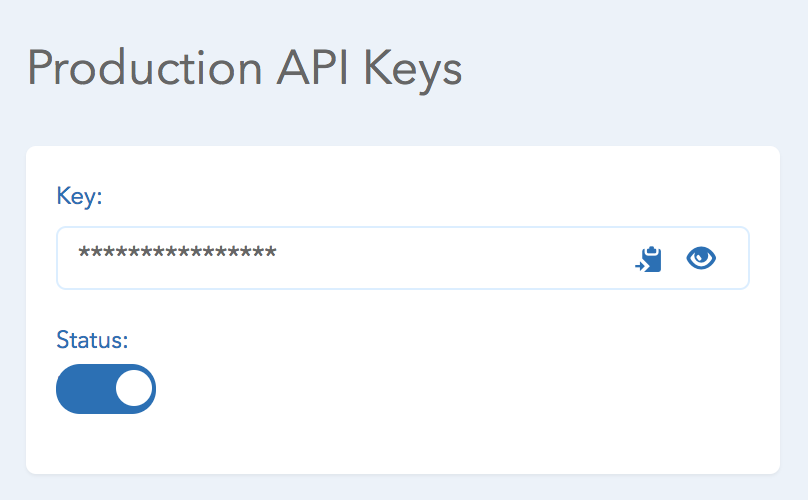Image resolution: width=808 pixels, height=500 pixels.
Task: Click the eye icon in Key field
Action: tap(701, 258)
